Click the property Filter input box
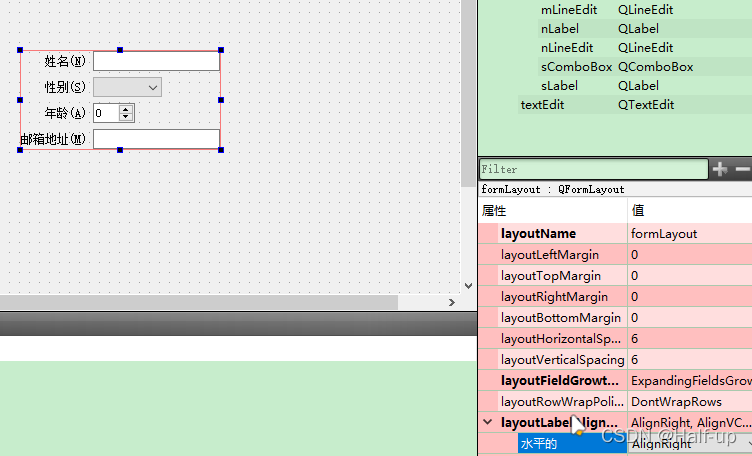 pyautogui.click(x=594, y=169)
